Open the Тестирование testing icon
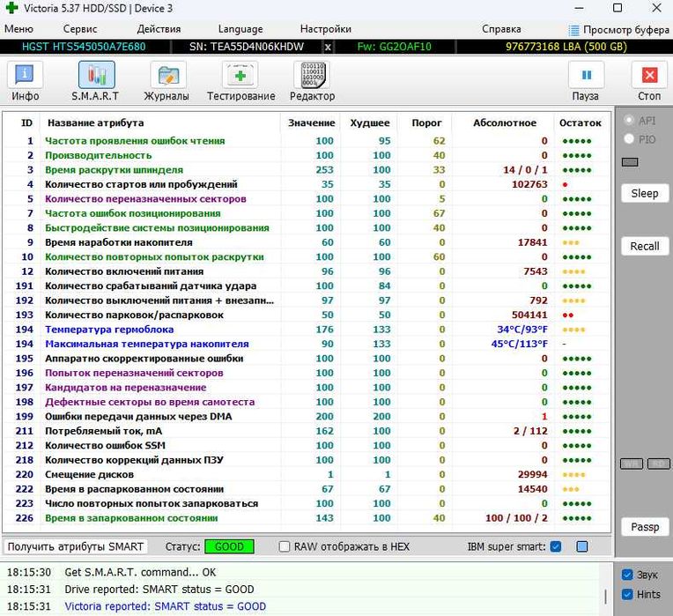673x616 pixels. pyautogui.click(x=240, y=75)
